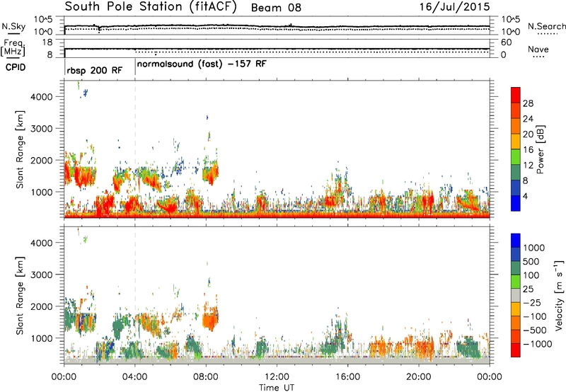Image resolution: width=566 pixels, height=392 pixels.
Task: Click the 'rbsp 200 RF' control program label
Action: pos(95,70)
